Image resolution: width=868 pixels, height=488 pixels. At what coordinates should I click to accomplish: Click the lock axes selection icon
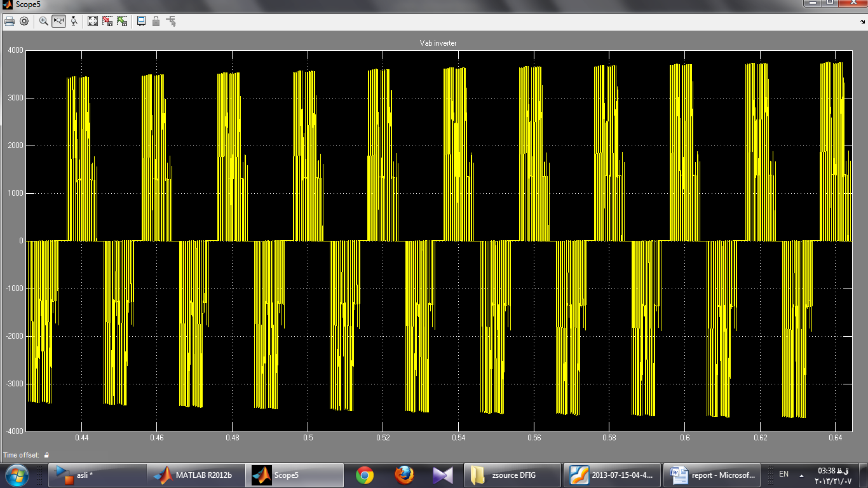(x=156, y=21)
